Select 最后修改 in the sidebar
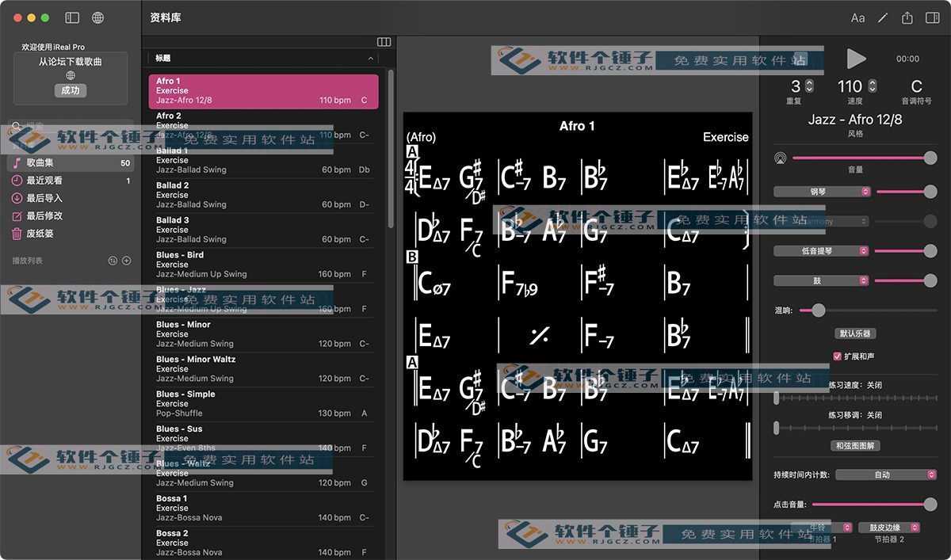This screenshot has height=560, width=951. point(70,216)
